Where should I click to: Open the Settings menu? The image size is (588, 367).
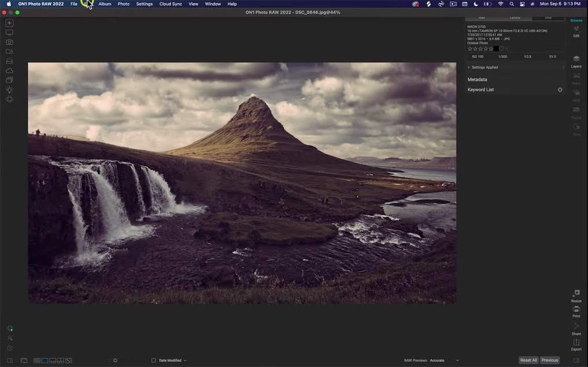145,4
